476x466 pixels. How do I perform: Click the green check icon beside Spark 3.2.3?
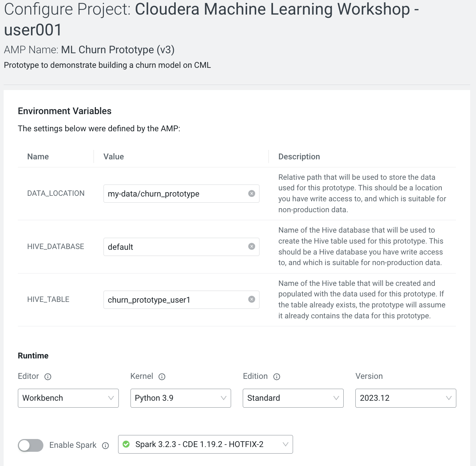coord(126,444)
